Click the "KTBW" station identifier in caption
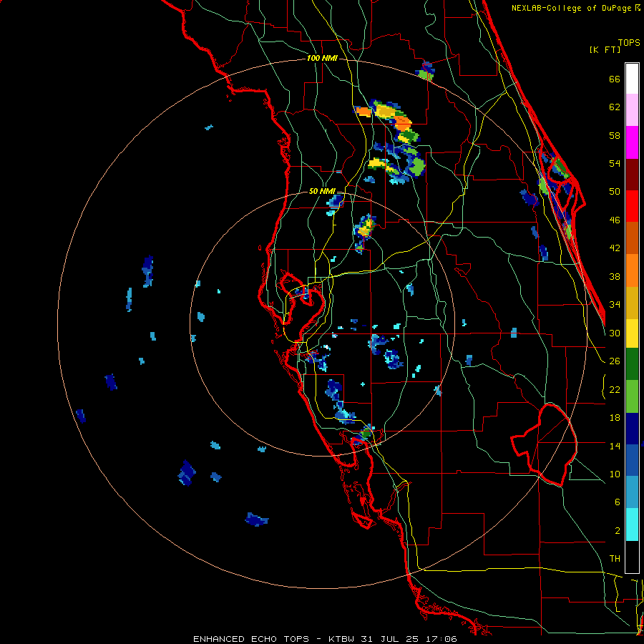 tap(342, 639)
